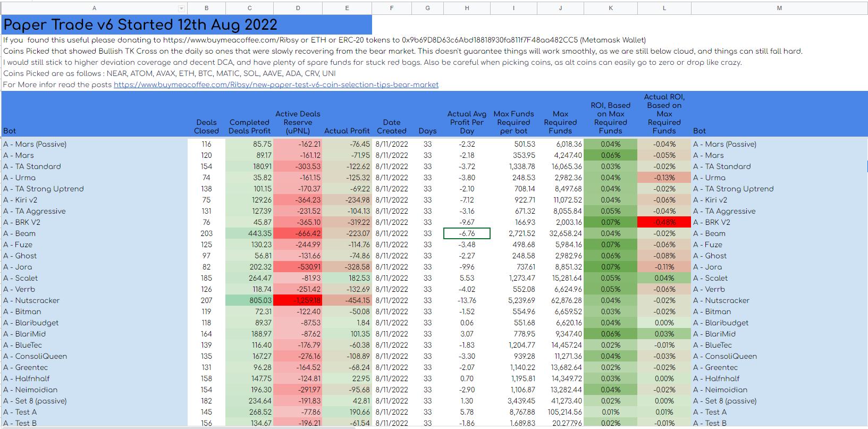Click the 5.78 average profit per day cell
The width and height of the screenshot is (868, 429).
[467, 412]
